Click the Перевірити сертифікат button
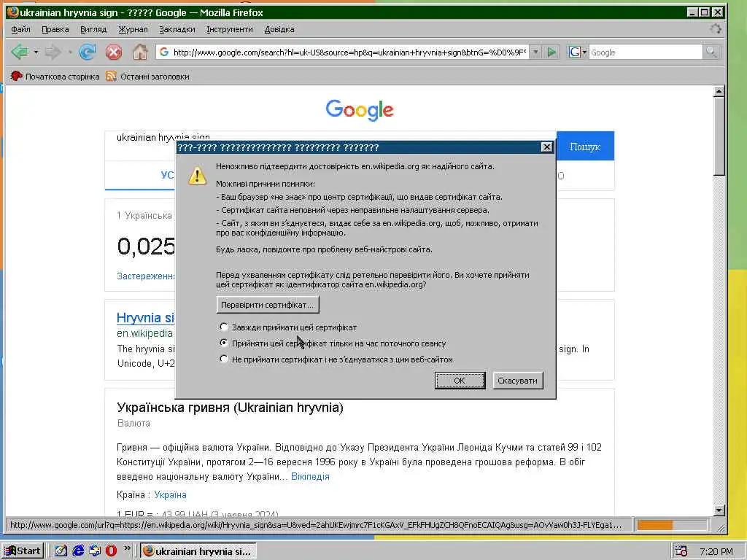747x560 pixels. pos(268,305)
